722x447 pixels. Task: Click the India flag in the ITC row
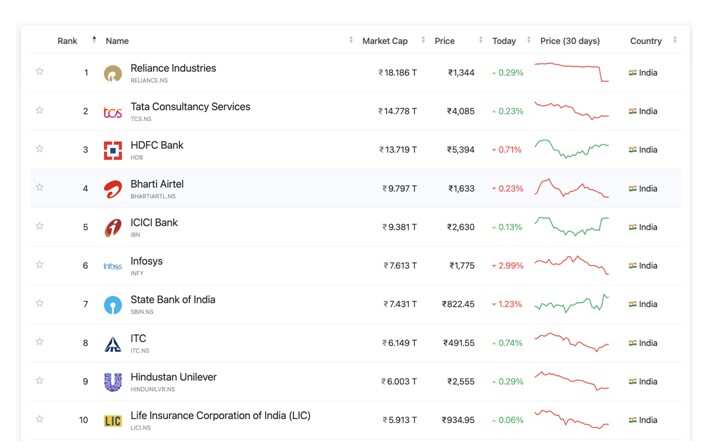point(633,343)
